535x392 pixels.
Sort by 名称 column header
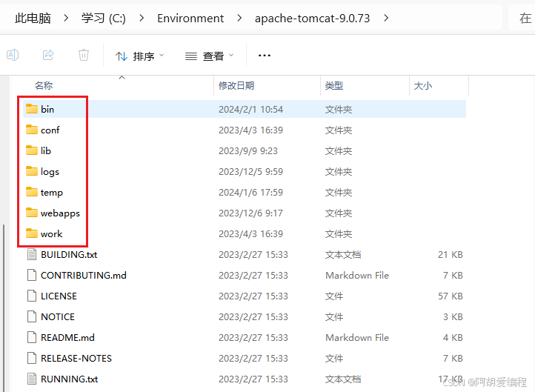(44, 86)
